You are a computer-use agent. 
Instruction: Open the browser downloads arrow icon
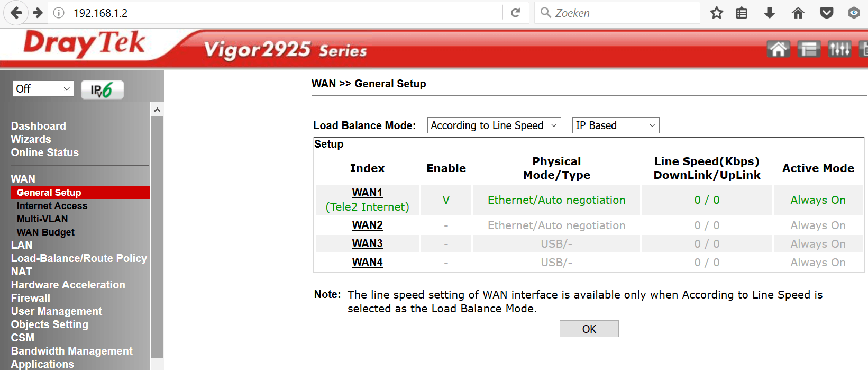pyautogui.click(x=770, y=13)
